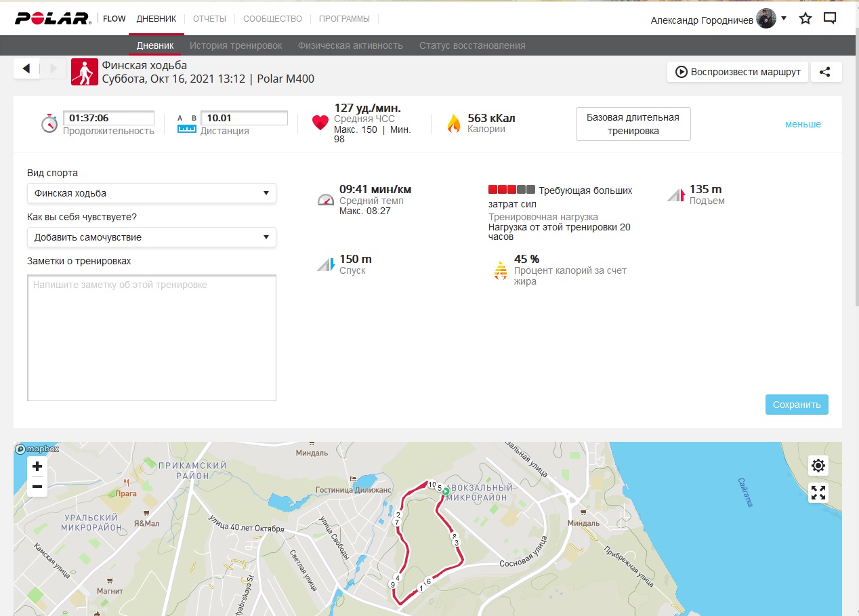
Task: Click the training notes text area
Action: pos(152,337)
